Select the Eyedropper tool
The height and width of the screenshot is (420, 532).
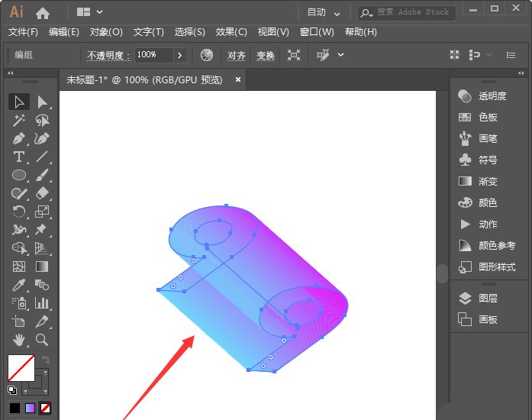[19, 285]
